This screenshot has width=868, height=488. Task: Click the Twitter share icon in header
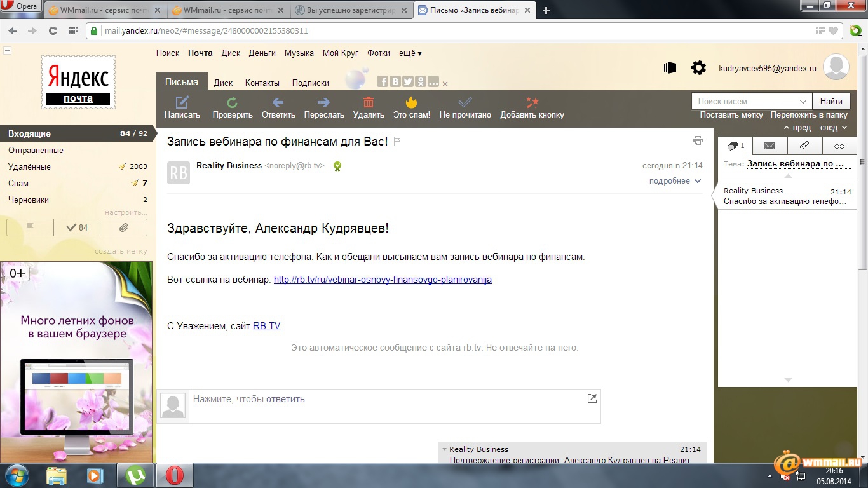click(x=408, y=81)
